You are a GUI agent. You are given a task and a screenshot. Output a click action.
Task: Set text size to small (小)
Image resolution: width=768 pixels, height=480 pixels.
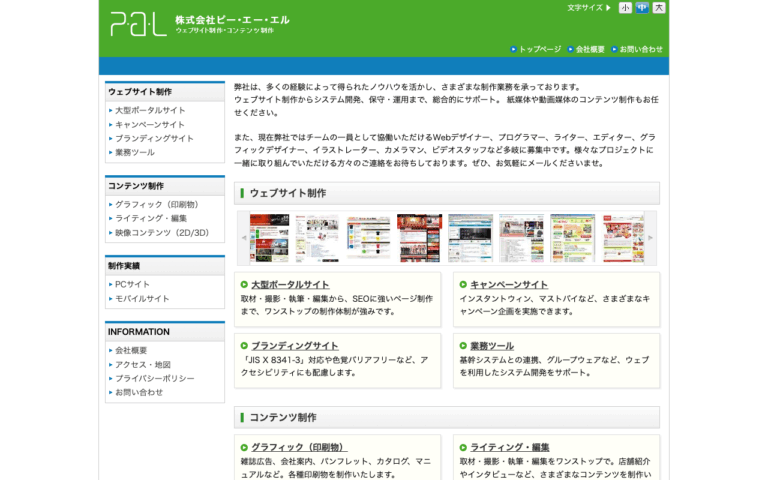[x=625, y=8]
